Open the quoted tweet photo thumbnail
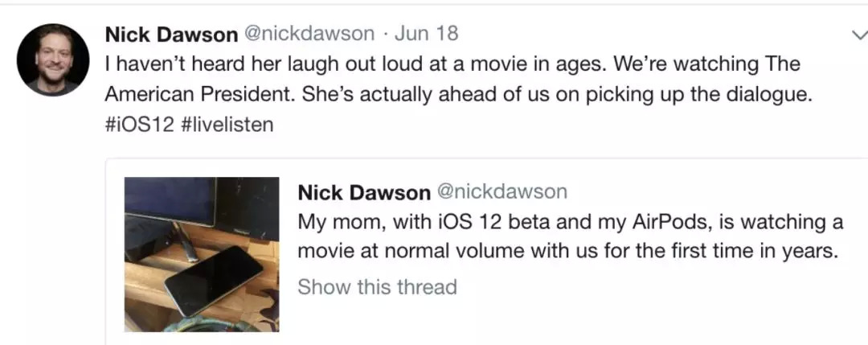 (x=202, y=254)
